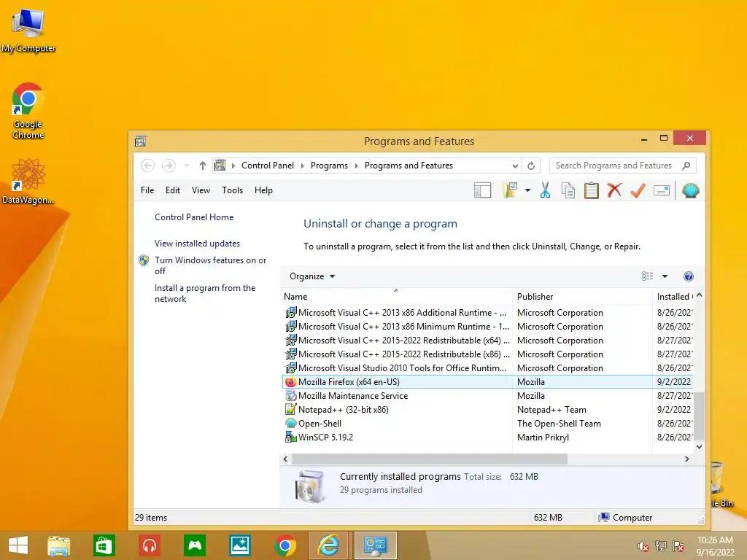Screen dimensions: 747x560
Task: Click Programs breadcrumb segment
Action: point(329,166)
